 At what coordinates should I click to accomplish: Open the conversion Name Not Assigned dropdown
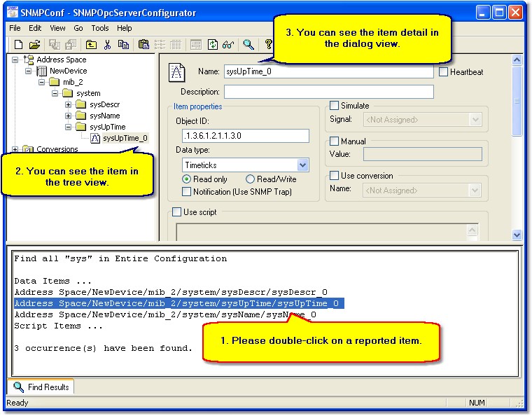(475, 190)
